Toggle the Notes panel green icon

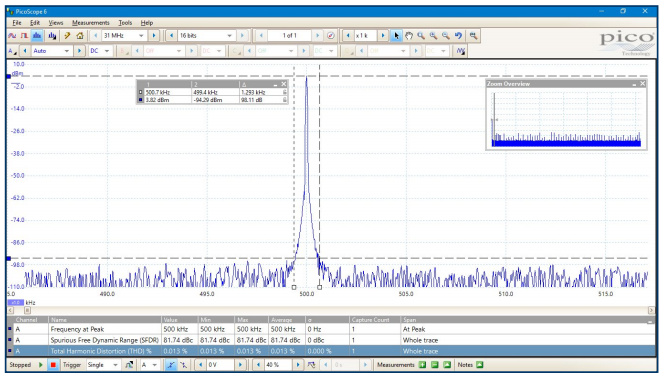click(479, 365)
